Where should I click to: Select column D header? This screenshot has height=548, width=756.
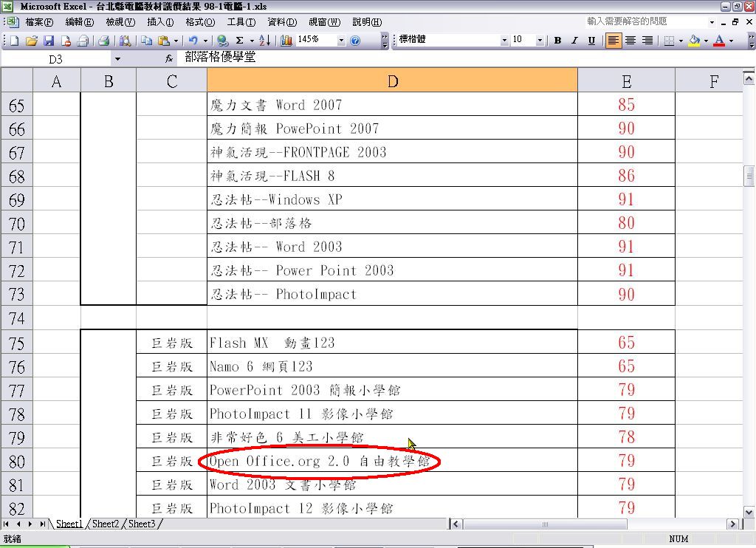[392, 80]
